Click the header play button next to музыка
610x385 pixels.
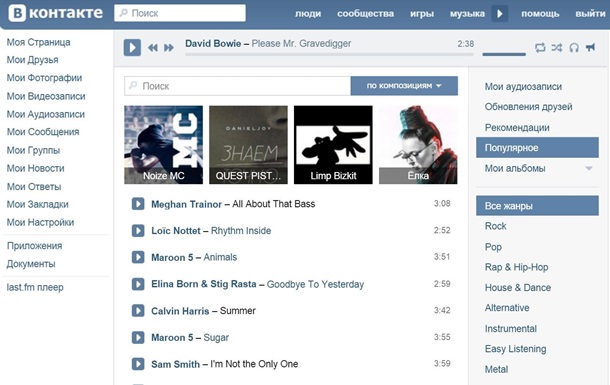tap(500, 14)
